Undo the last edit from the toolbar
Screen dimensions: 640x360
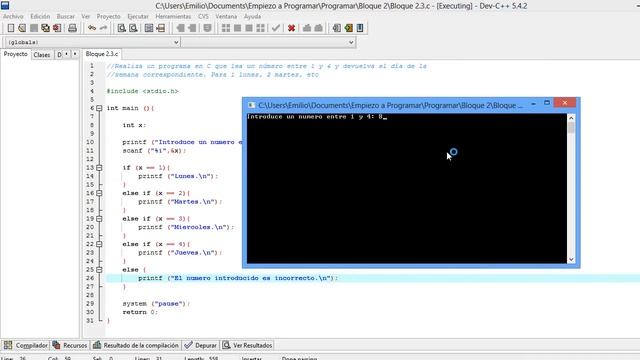(92, 28)
